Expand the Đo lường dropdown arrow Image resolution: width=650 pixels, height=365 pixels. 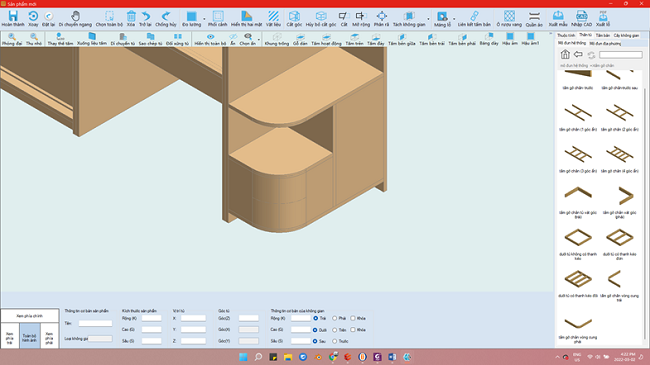click(204, 19)
